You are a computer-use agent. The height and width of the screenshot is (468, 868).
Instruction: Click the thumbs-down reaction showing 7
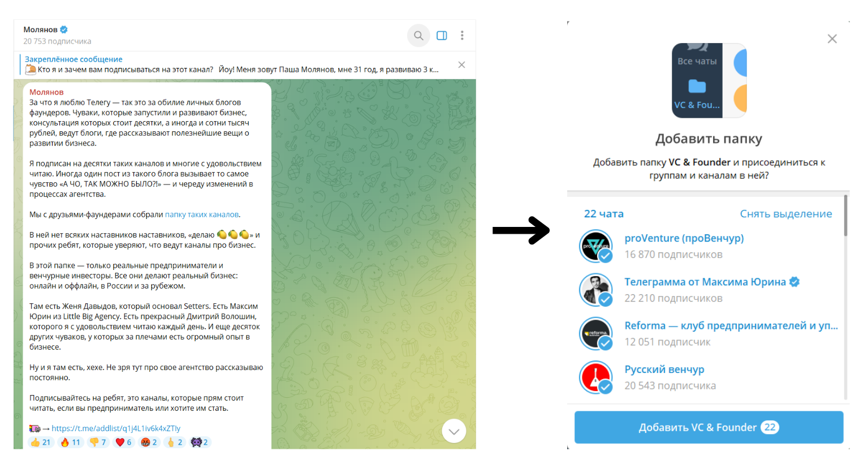coord(98,442)
